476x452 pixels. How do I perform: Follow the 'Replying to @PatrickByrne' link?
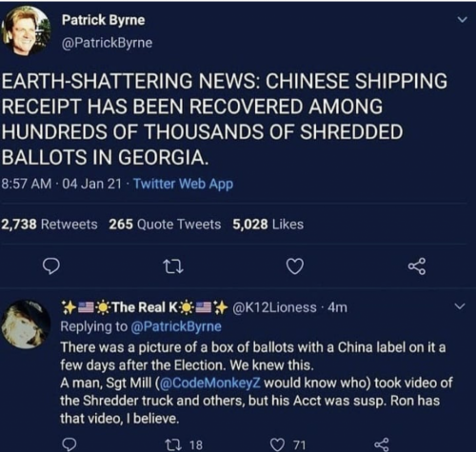click(176, 326)
